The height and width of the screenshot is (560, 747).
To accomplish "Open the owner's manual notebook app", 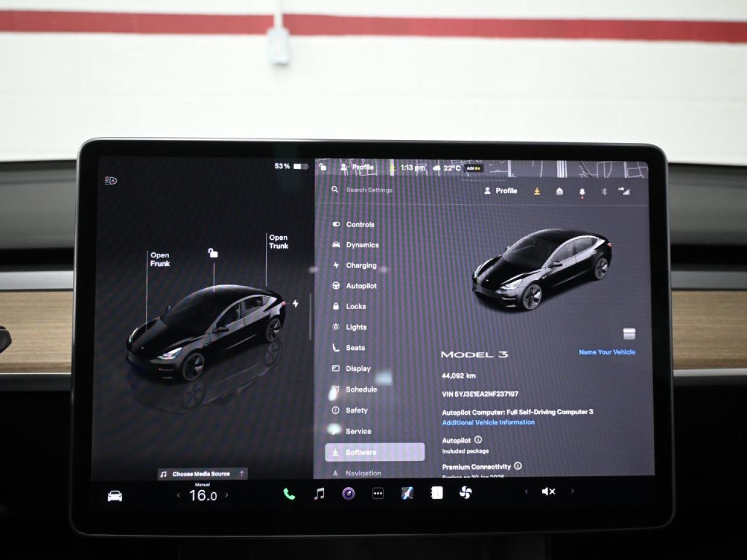I will [437, 493].
